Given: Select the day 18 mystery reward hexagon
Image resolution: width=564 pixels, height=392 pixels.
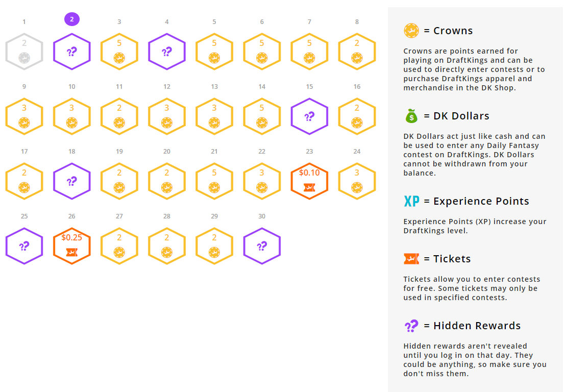Looking at the screenshot, I should (71, 181).
